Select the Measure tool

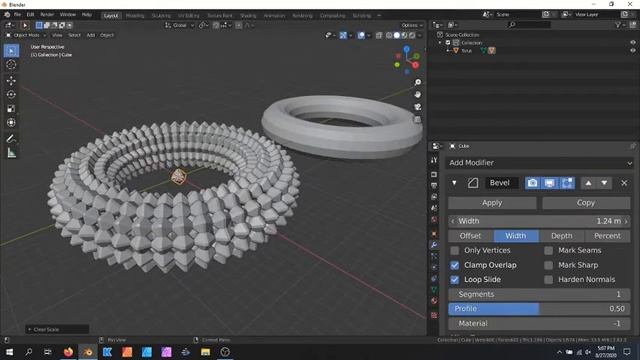11,153
